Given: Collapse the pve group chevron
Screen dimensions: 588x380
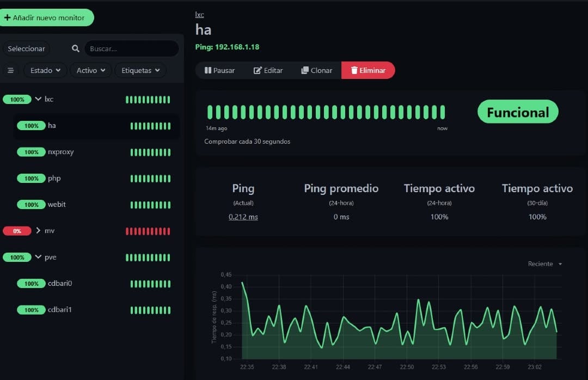Looking at the screenshot, I should tap(38, 257).
